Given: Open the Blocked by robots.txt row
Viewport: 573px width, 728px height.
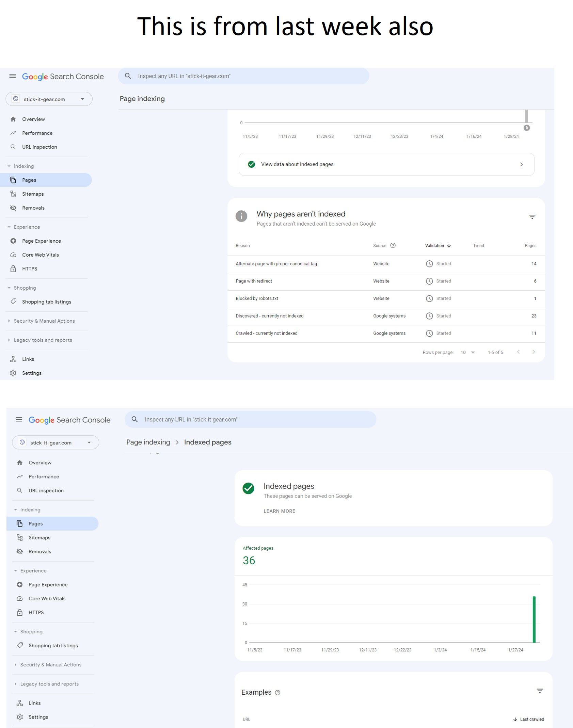Looking at the screenshot, I should [257, 298].
